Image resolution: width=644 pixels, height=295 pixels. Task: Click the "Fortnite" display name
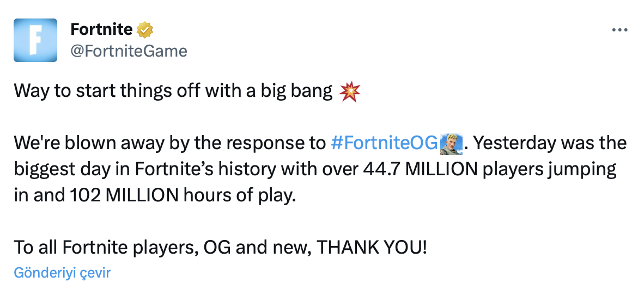(x=102, y=29)
